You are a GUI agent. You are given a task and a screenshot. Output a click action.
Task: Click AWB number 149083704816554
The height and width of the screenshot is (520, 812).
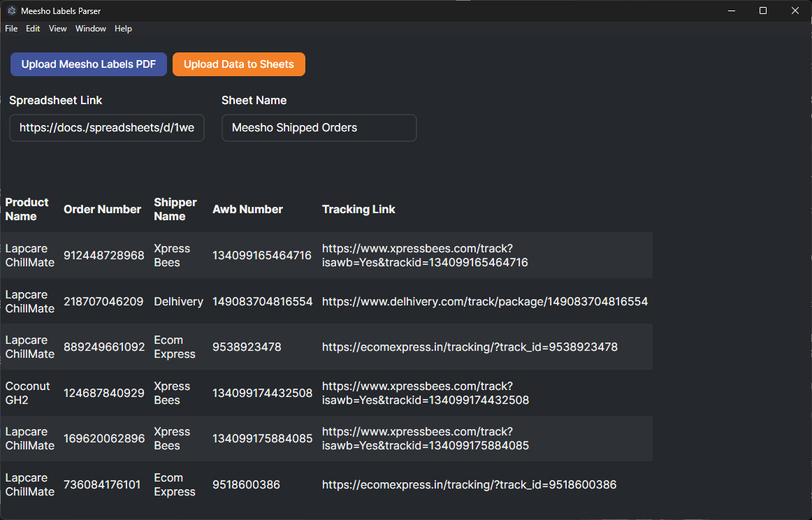click(x=263, y=301)
